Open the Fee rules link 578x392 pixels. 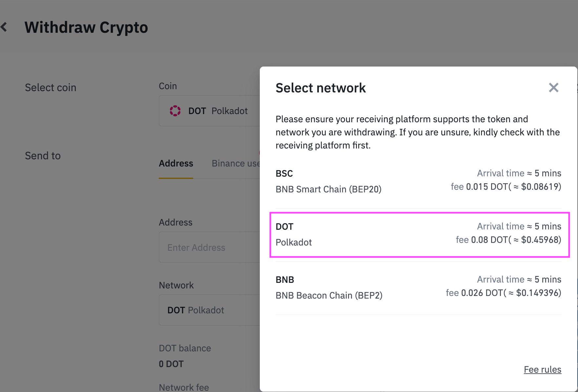(542, 369)
